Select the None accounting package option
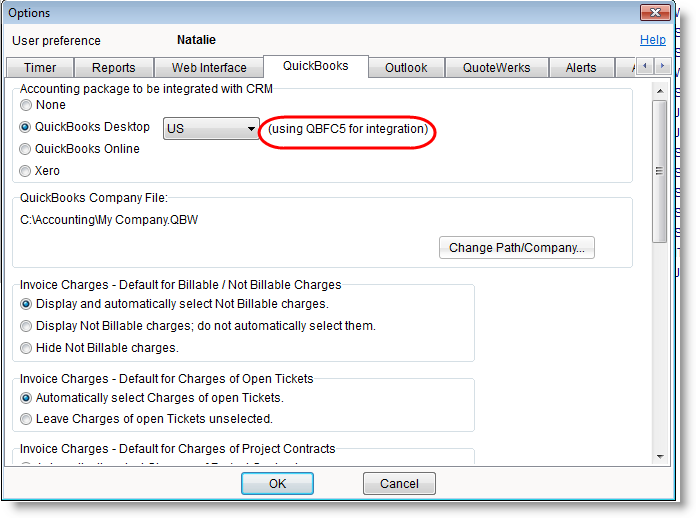Screen dimensions: 696x518 click(x=25, y=105)
